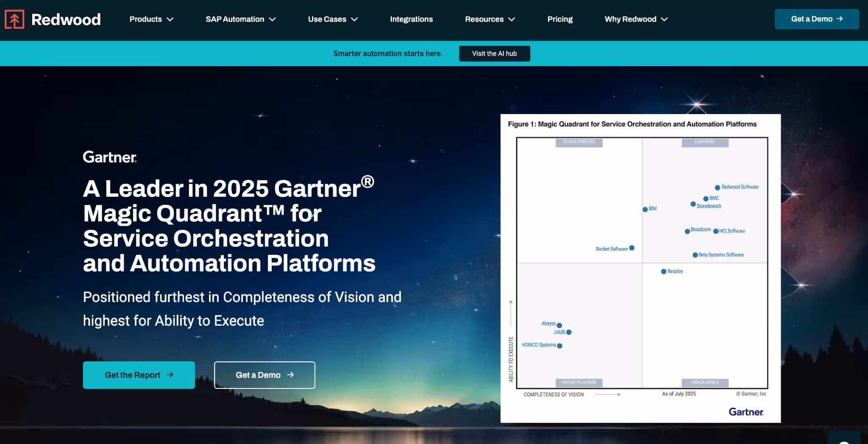Click the VISIONARIES quadrant label
Viewport: 868px width, 444px height.
[705, 383]
